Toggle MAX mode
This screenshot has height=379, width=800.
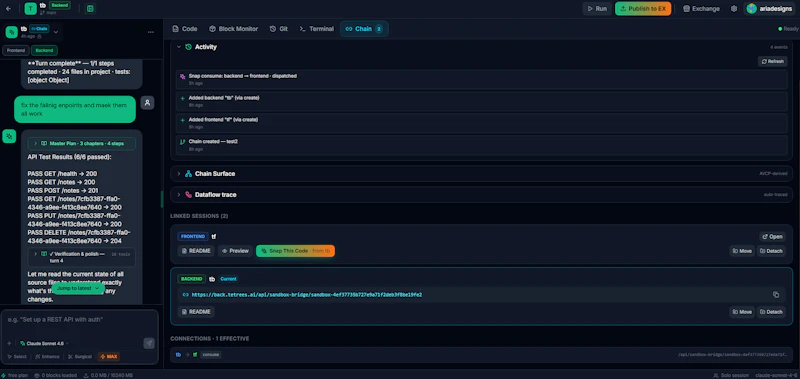click(x=109, y=357)
